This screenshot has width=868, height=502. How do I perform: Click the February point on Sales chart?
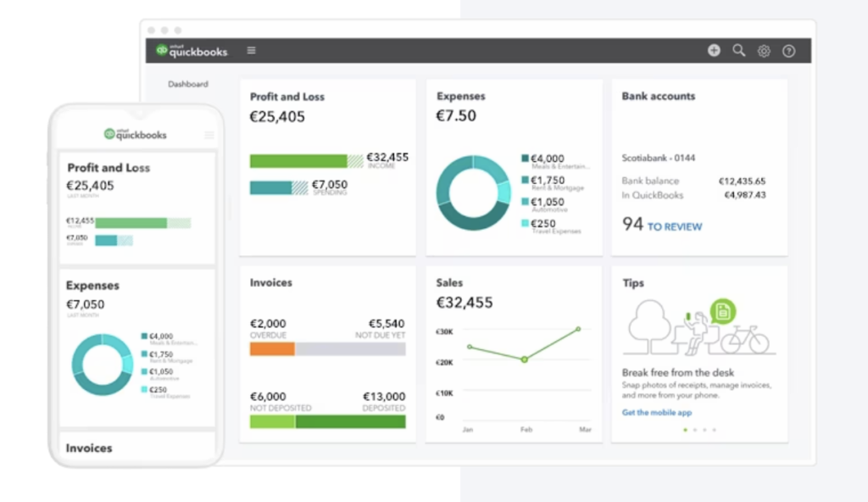[524, 360]
